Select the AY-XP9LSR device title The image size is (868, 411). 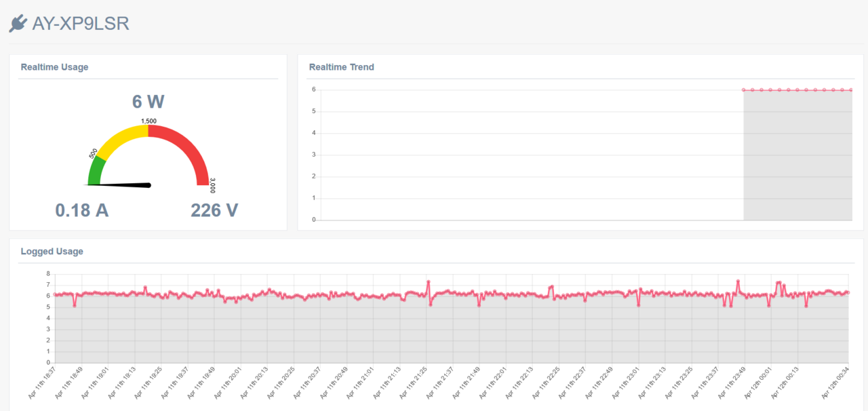81,24
